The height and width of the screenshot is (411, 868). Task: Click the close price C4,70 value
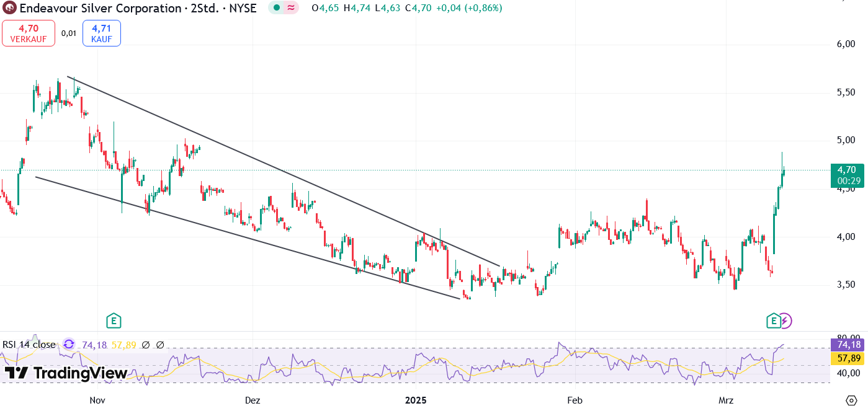(x=418, y=8)
